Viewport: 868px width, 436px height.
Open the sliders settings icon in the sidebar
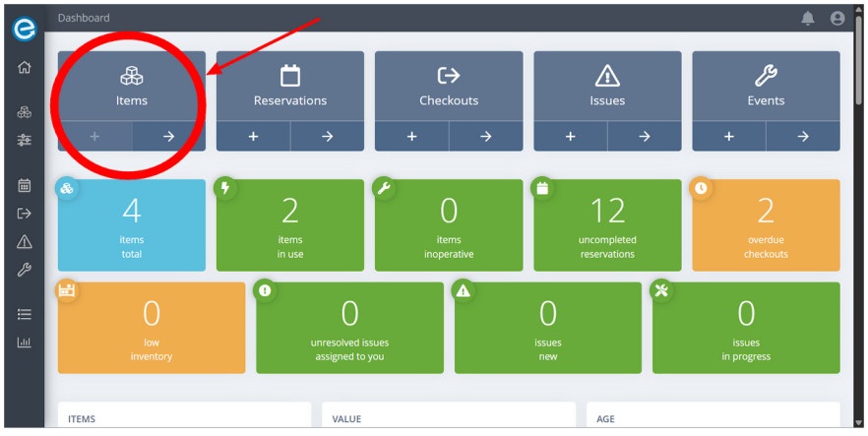(24, 140)
